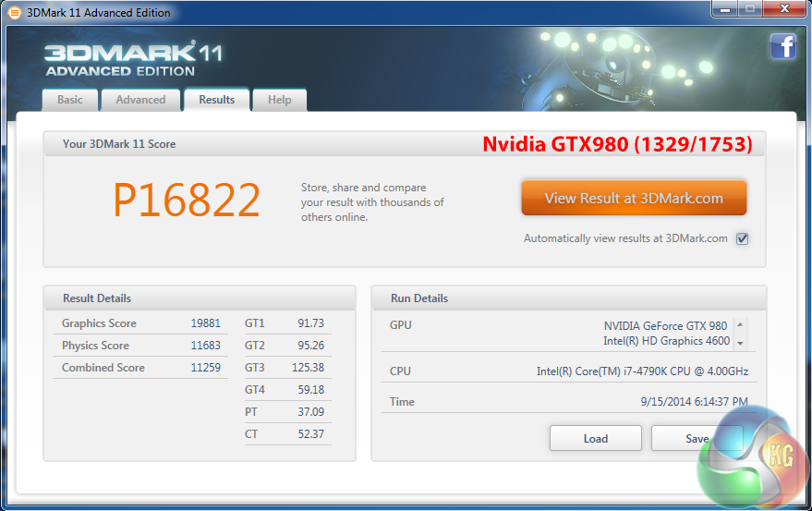Switch to the Advanced tab

(x=140, y=100)
